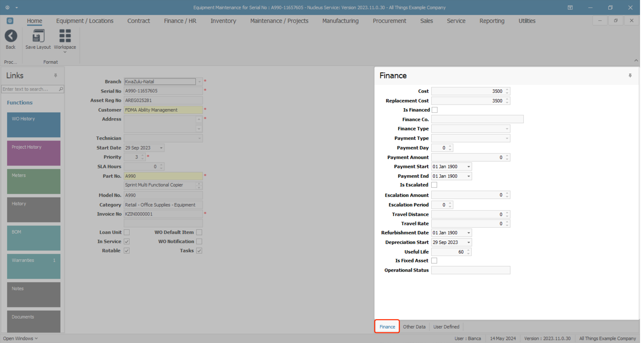Toggle the Loan Unit checkbox
Image resolution: width=644 pixels, height=343 pixels.
(x=127, y=232)
